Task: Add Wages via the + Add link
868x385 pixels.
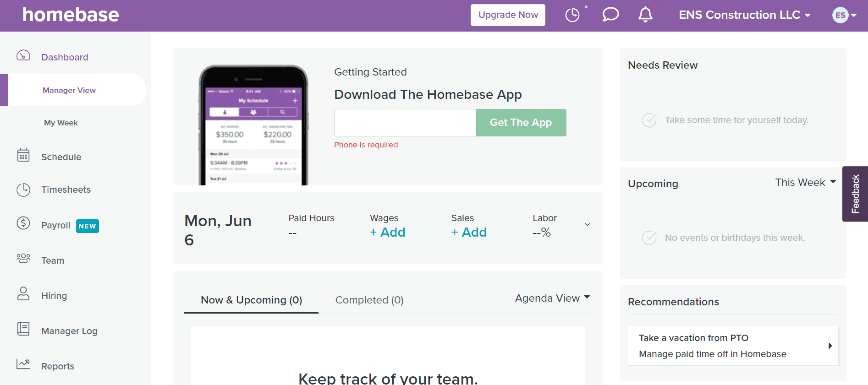Action: pyautogui.click(x=387, y=232)
